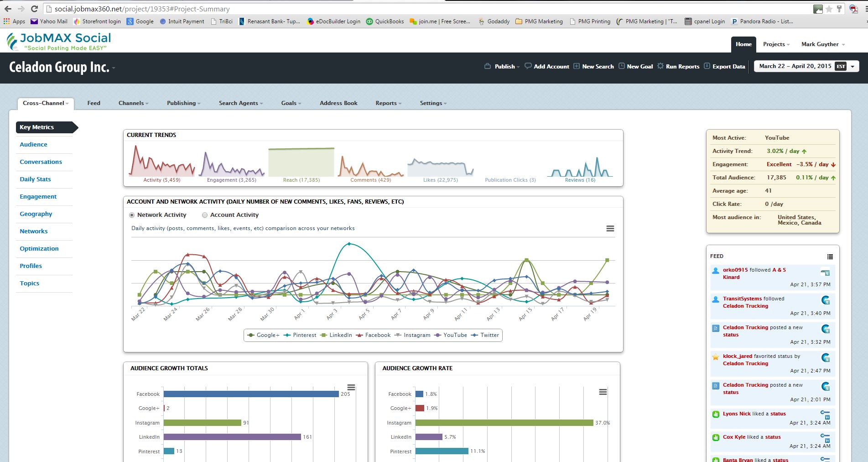The height and width of the screenshot is (462, 868).
Task: Open the Geography sidebar link
Action: 36,214
